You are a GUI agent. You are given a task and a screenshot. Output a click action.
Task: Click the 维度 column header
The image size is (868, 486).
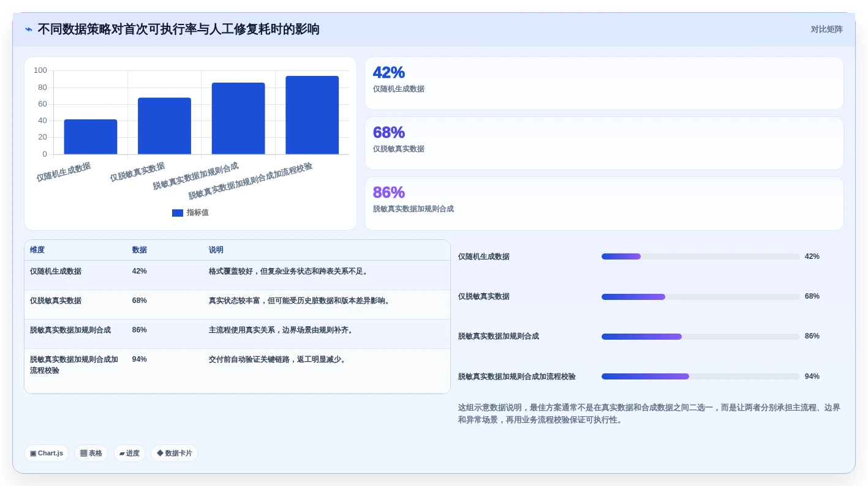coord(37,250)
